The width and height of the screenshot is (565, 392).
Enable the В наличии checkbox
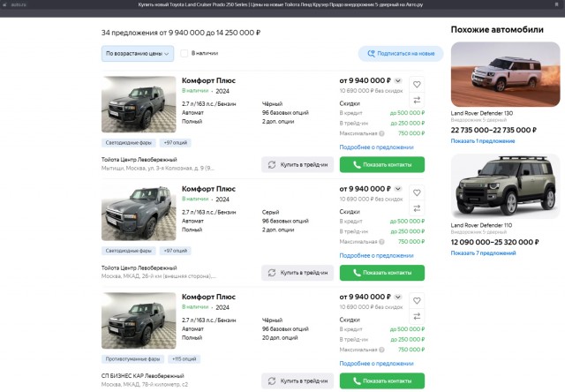[185, 53]
